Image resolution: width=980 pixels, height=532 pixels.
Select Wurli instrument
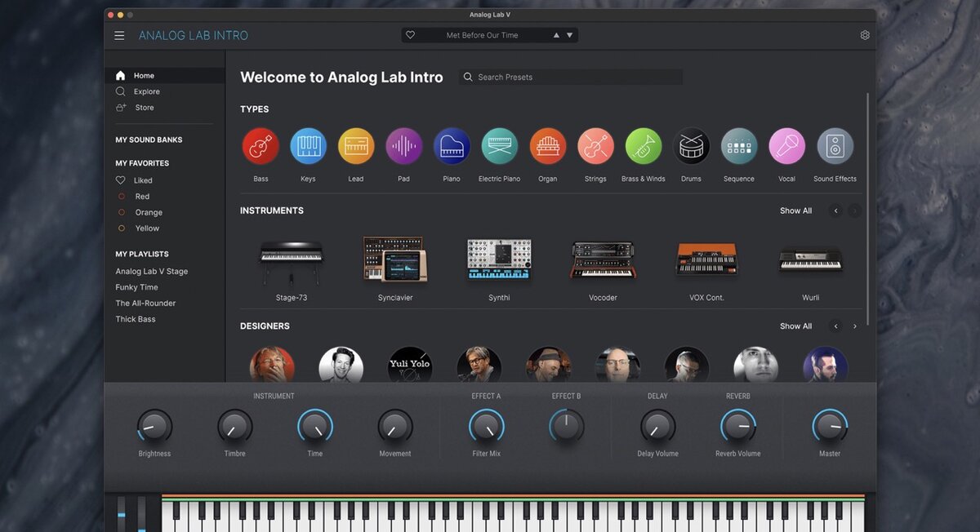pos(810,259)
